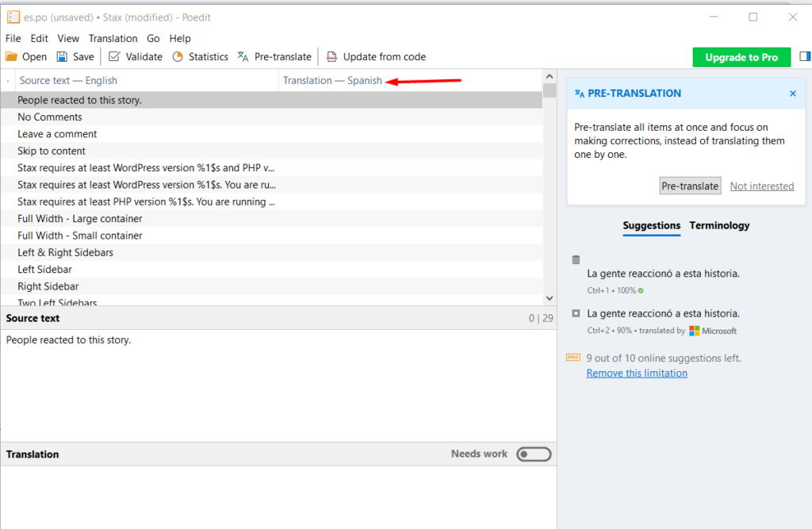Click the Save floppy disk icon
Screen dimensions: 812x529
(x=62, y=56)
